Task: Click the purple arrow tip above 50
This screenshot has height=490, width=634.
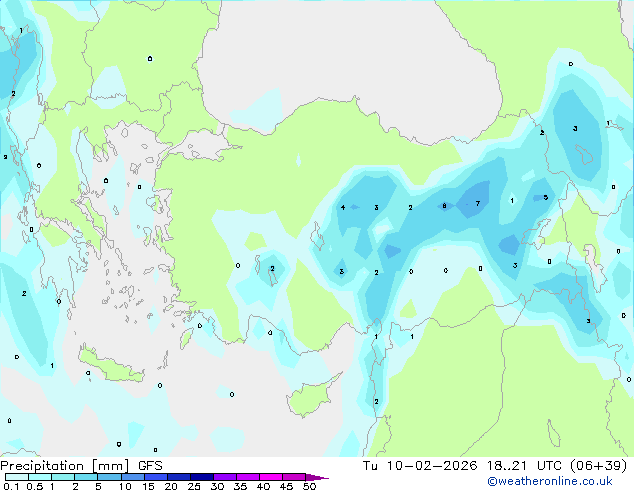Action: point(317,477)
